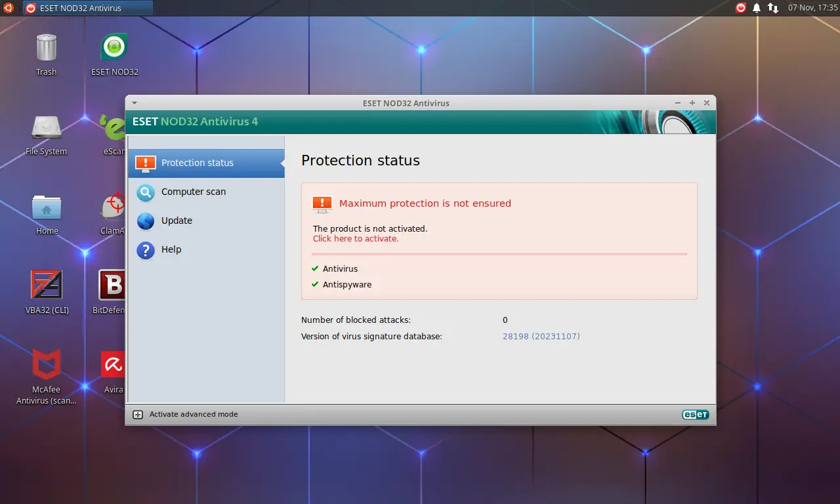Click the 'Click here to activate.' link
This screenshot has width=840, height=504.
[x=356, y=239]
